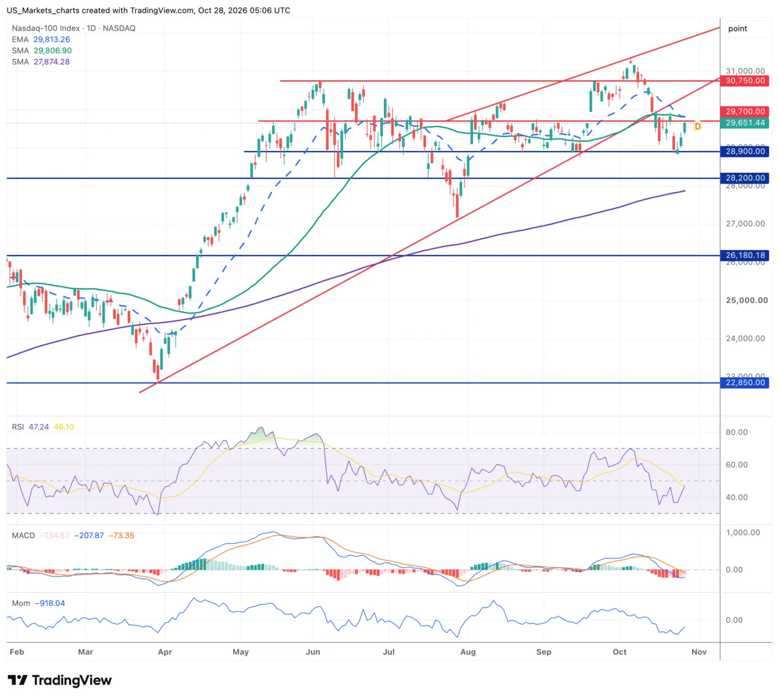The height and width of the screenshot is (700, 779).
Task: Click the Feb label on time axis
Action: pyautogui.click(x=17, y=651)
